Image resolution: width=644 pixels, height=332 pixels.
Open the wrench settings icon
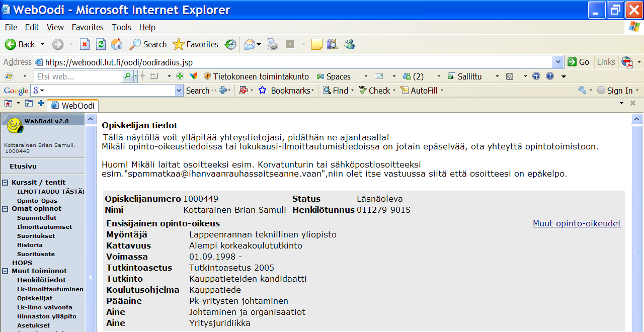[583, 91]
